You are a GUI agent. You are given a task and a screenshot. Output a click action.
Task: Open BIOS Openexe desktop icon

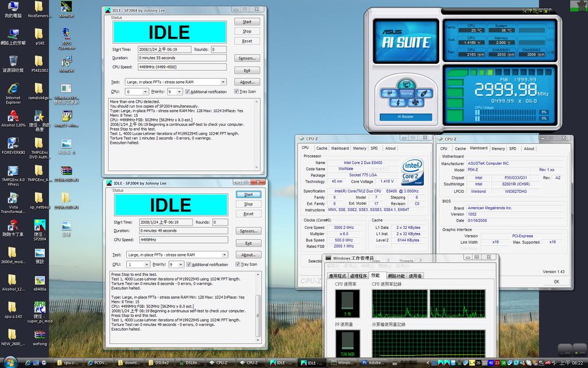[x=67, y=39]
